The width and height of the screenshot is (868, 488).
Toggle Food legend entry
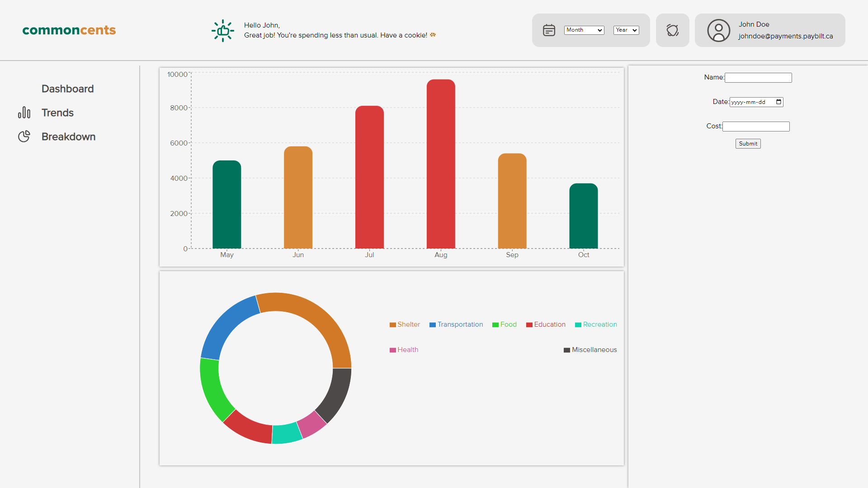[505, 324]
